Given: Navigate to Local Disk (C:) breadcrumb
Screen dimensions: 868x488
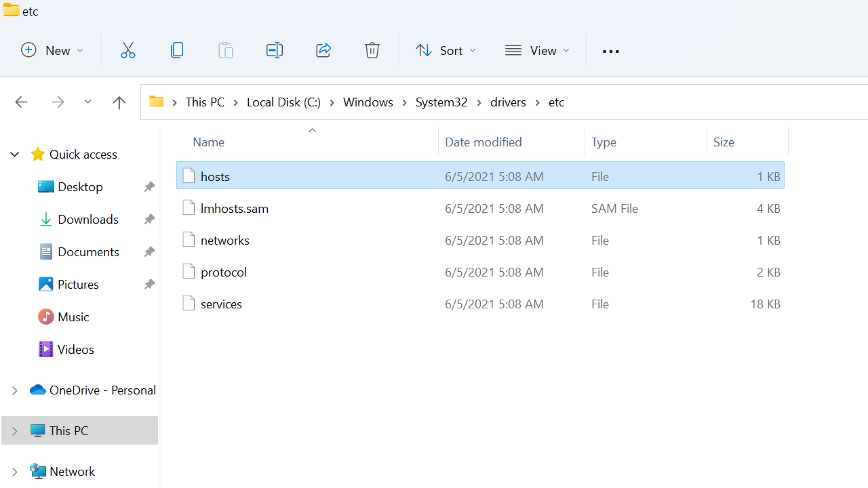Looking at the screenshot, I should pyautogui.click(x=283, y=102).
